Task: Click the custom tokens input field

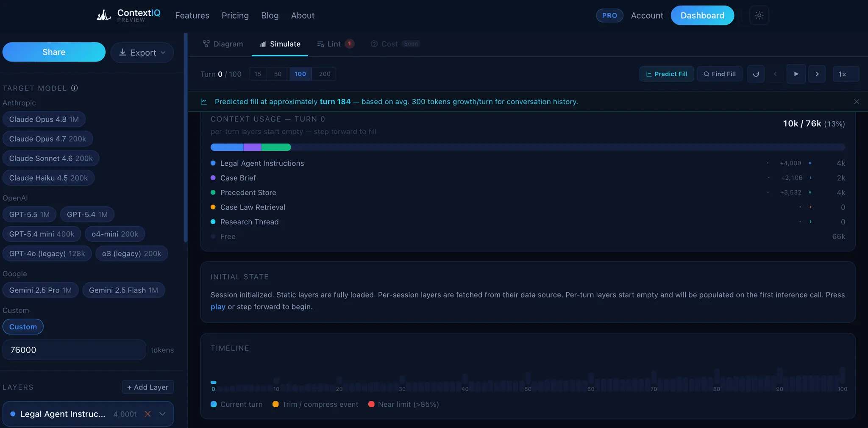Action: pos(74,350)
